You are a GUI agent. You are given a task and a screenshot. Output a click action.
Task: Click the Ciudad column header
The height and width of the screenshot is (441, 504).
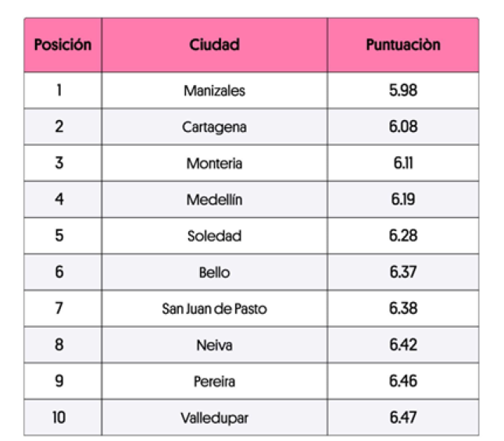pyautogui.click(x=214, y=44)
